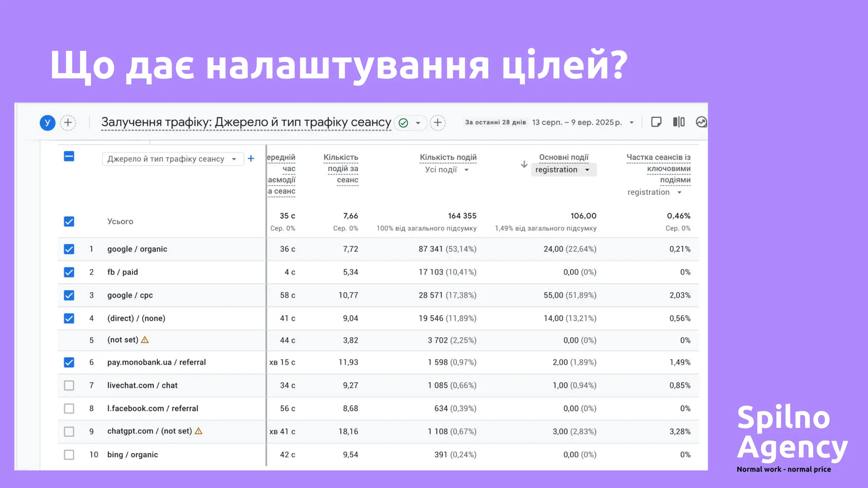Click 'Частка сеансів із ключовими подіями' header
The height and width of the screenshot is (488, 868).
click(658, 169)
